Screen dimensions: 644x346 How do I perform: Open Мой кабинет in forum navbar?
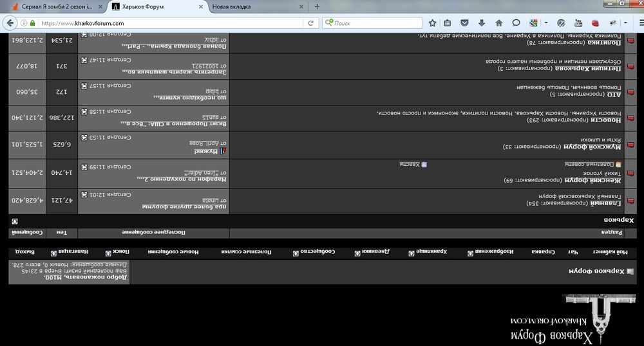[x=610, y=252]
